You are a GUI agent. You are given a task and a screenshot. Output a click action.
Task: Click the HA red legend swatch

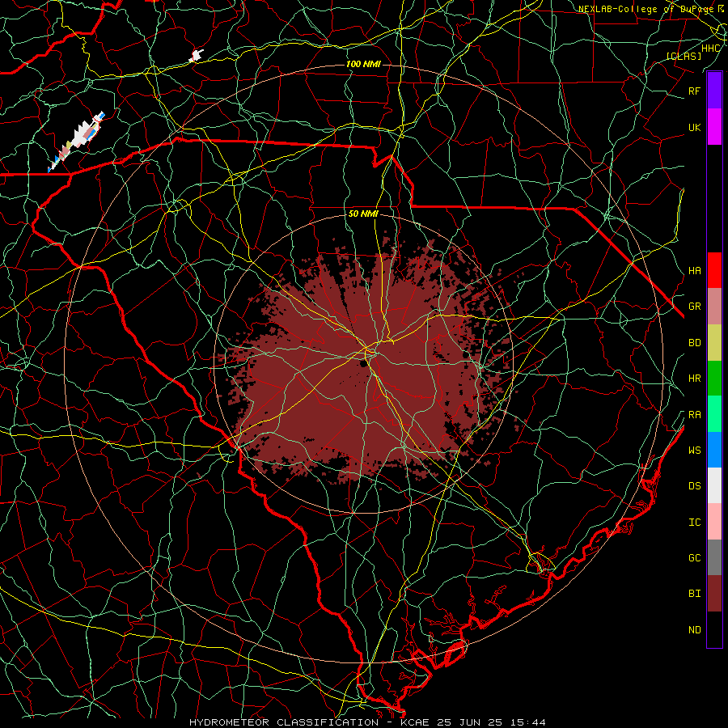714,270
